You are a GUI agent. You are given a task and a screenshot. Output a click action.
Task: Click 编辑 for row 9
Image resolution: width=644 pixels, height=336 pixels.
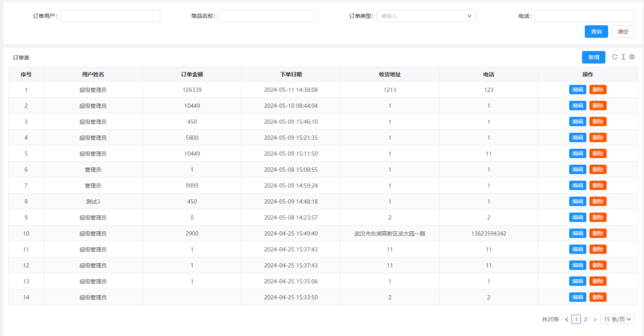578,217
